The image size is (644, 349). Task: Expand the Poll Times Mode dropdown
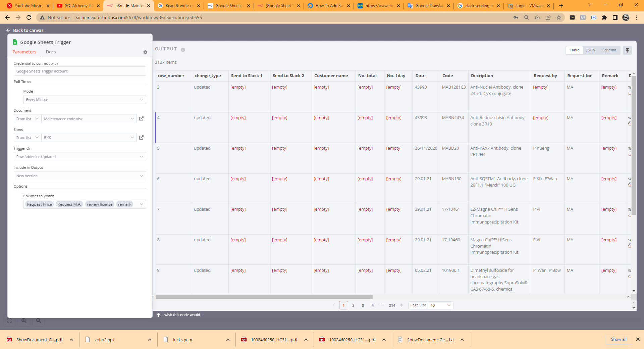point(85,100)
